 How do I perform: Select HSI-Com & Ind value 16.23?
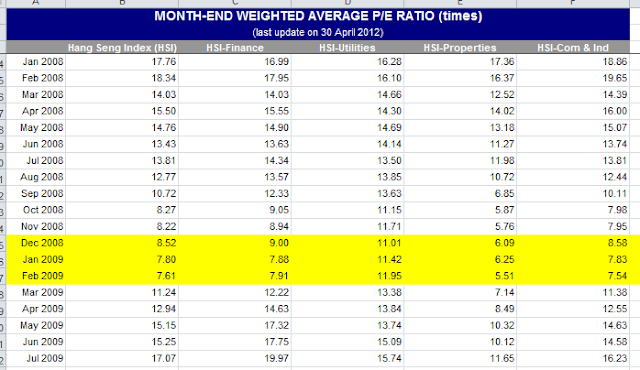[x=573, y=359]
